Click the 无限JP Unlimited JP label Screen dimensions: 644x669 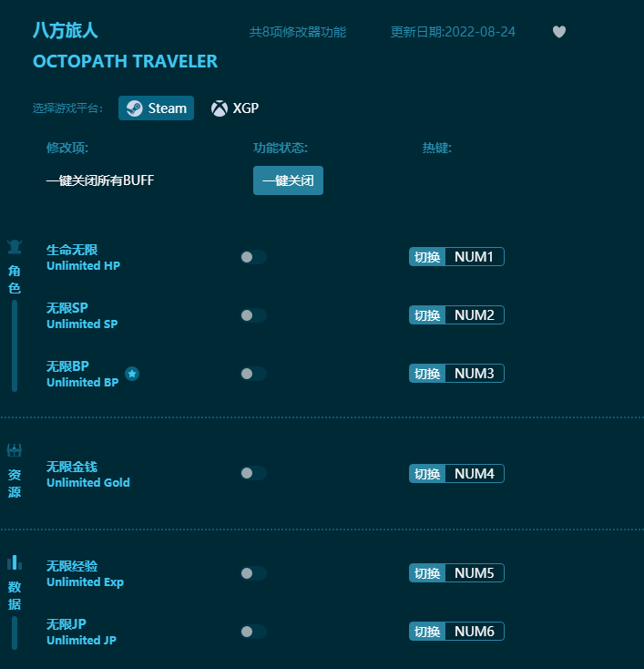click(81, 633)
